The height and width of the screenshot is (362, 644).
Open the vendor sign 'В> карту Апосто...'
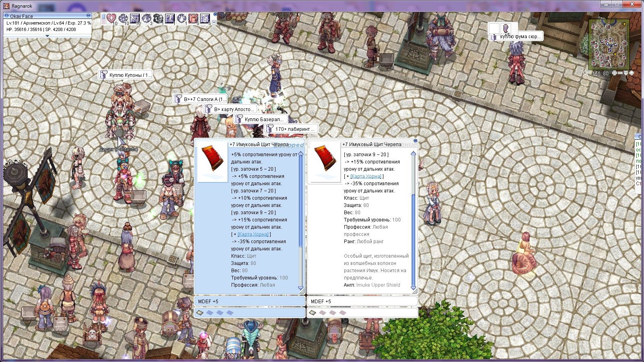230,109
